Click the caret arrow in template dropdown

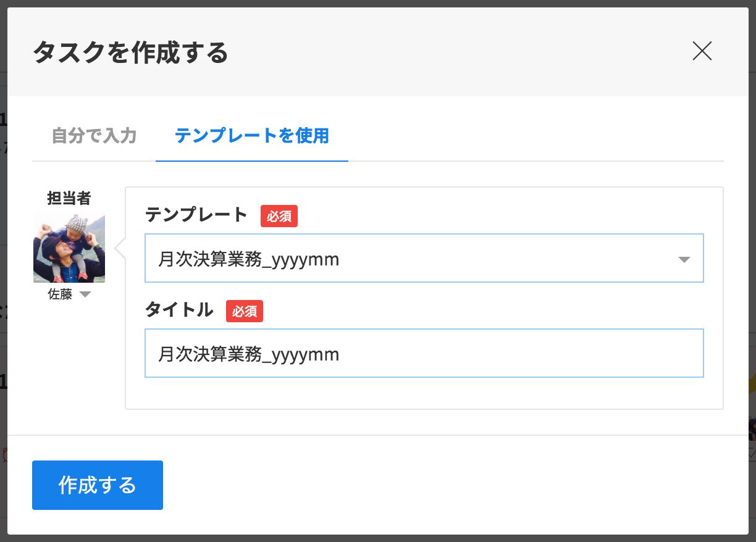click(684, 260)
